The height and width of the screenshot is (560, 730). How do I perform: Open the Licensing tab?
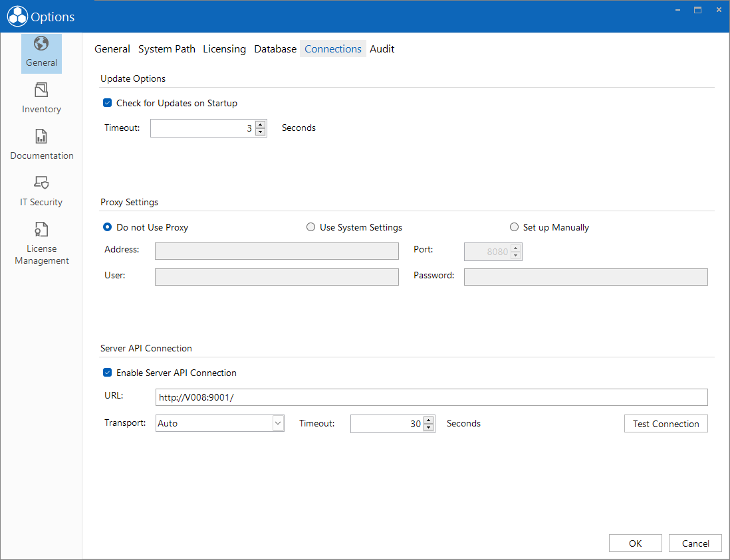(225, 49)
